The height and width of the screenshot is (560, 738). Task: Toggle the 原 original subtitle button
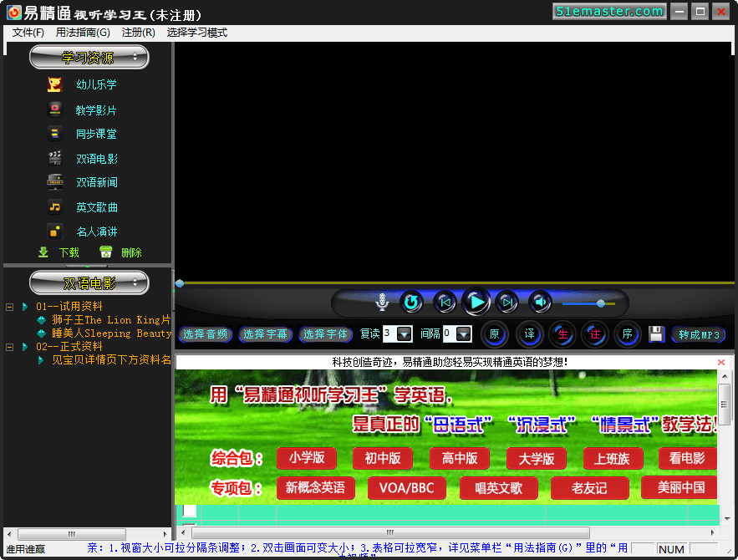[494, 334]
